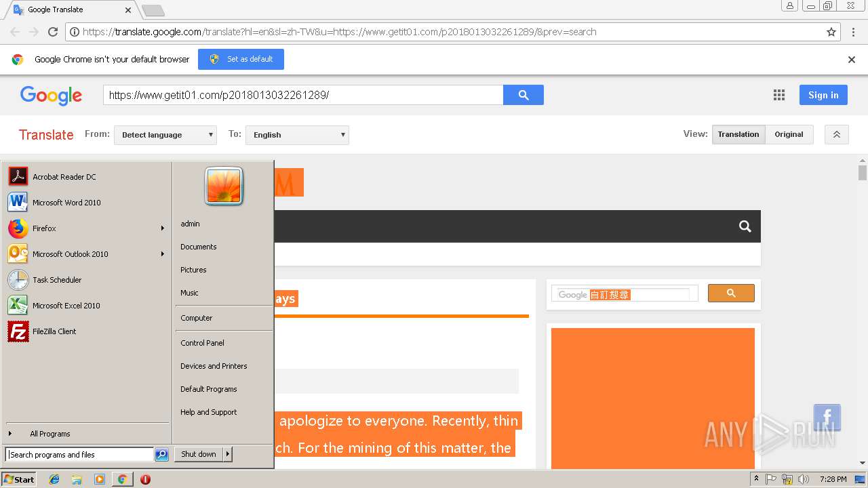Open Internet Explorer in taskbar

point(54,479)
